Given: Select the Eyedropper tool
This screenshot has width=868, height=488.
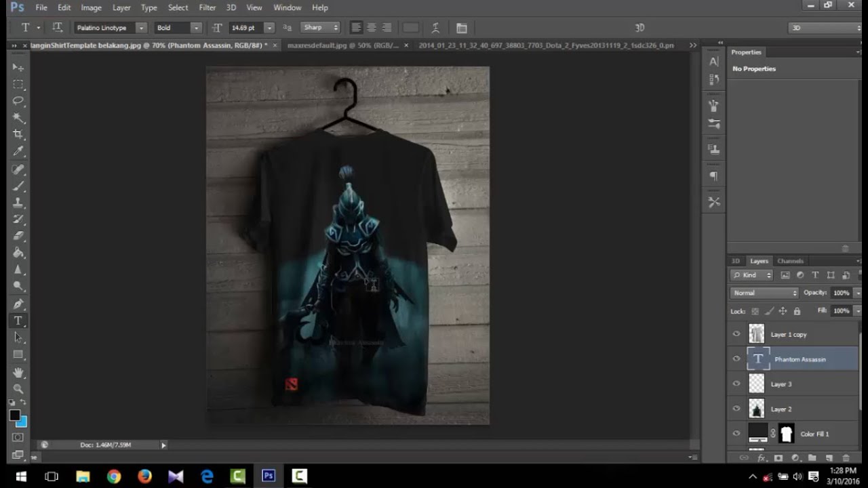Looking at the screenshot, I should point(18,152).
